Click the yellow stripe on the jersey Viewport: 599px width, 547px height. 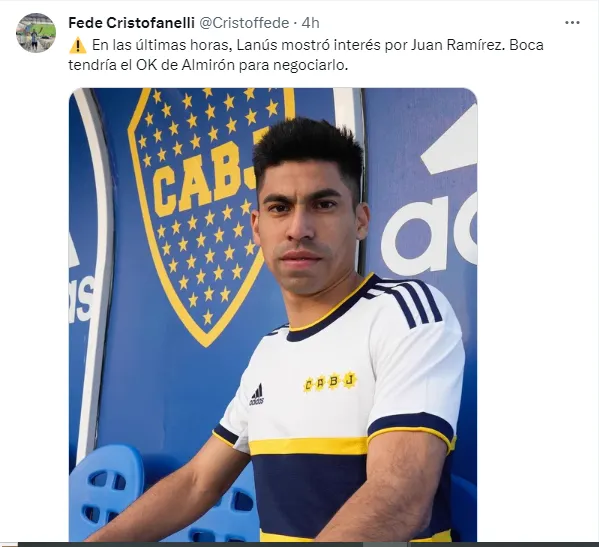(308, 446)
